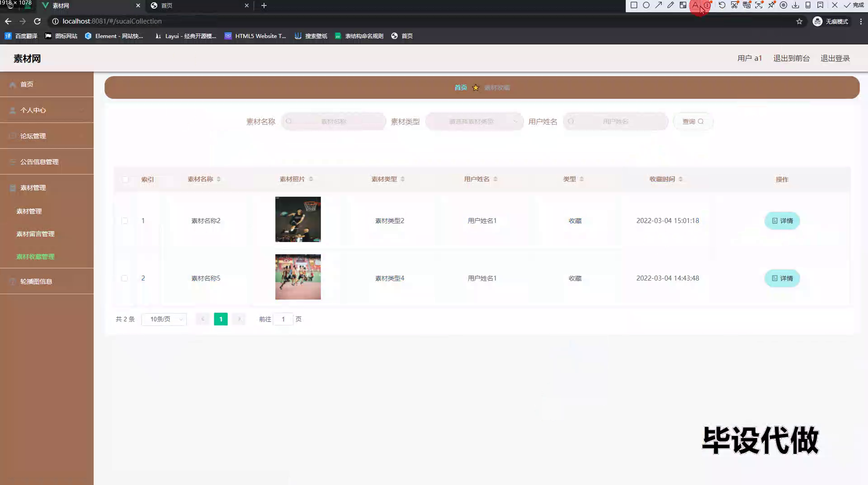Open the 百度翻译 bookmark
This screenshot has width=868, height=485.
pos(21,36)
